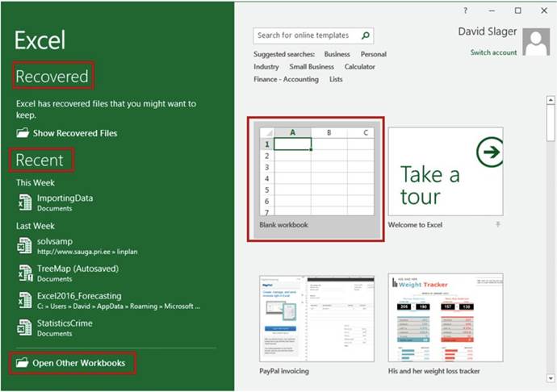Click the TreeMap (Autosaved) file icon
Image resolution: width=557 pixels, height=392 pixels.
coord(25,273)
